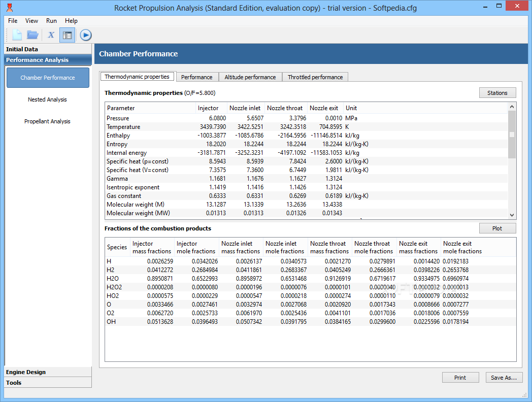Click the Nozzle exit column header in properties table
The height and width of the screenshot is (402, 532).
325,108
